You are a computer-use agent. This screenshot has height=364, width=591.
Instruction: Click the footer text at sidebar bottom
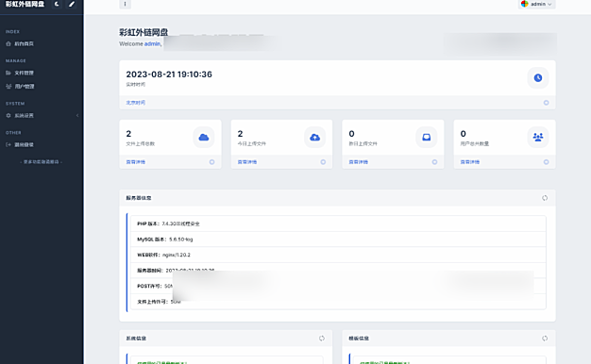click(x=42, y=162)
